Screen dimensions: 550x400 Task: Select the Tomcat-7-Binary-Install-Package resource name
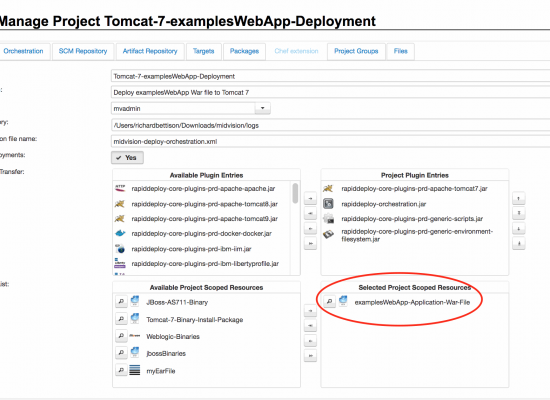[x=195, y=320]
